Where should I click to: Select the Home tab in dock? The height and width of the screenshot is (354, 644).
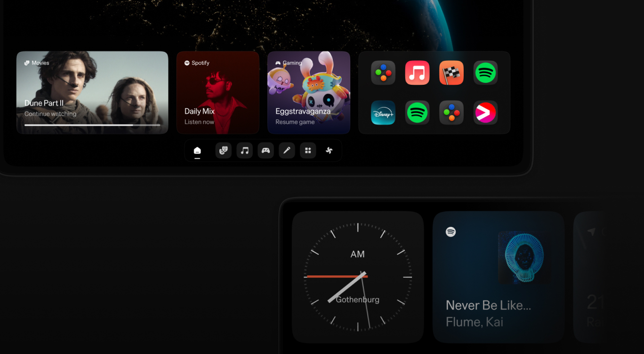coord(197,151)
